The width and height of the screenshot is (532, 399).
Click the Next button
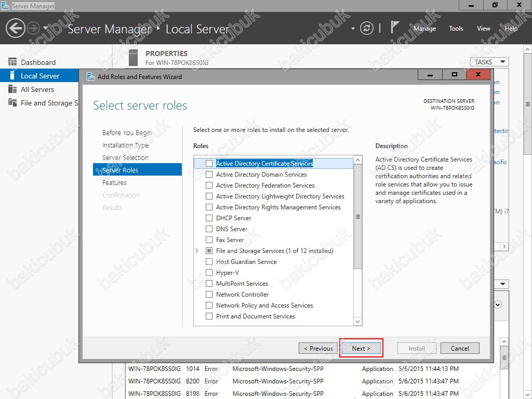coord(361,348)
